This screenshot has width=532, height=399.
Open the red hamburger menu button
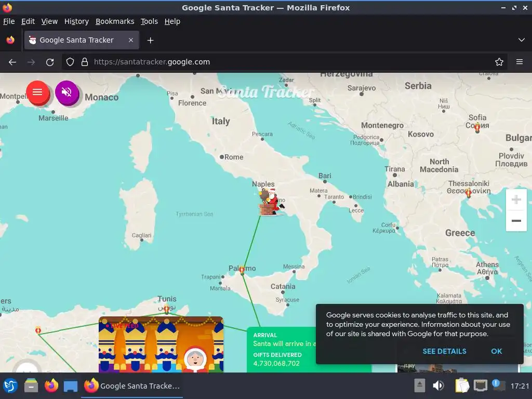click(x=37, y=92)
